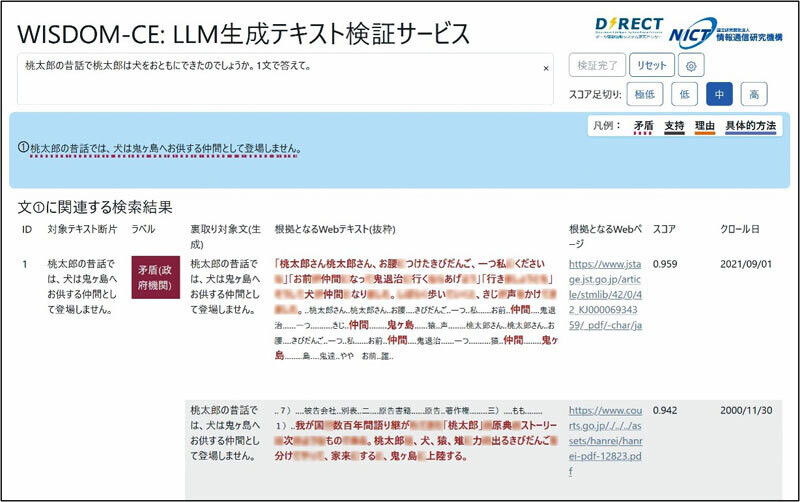Click the スコア足切り label

[x=595, y=94]
